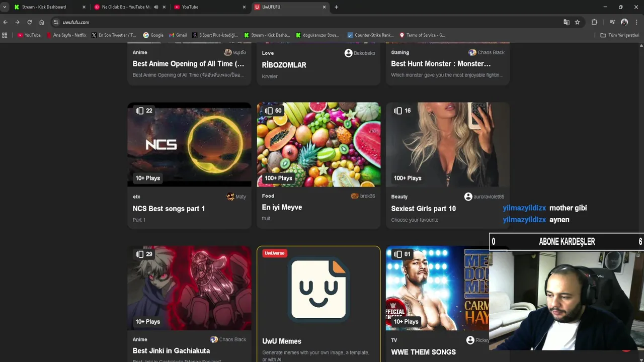Reload the uwufufu.com page
Viewport: 644px width, 362px height.
[29, 22]
